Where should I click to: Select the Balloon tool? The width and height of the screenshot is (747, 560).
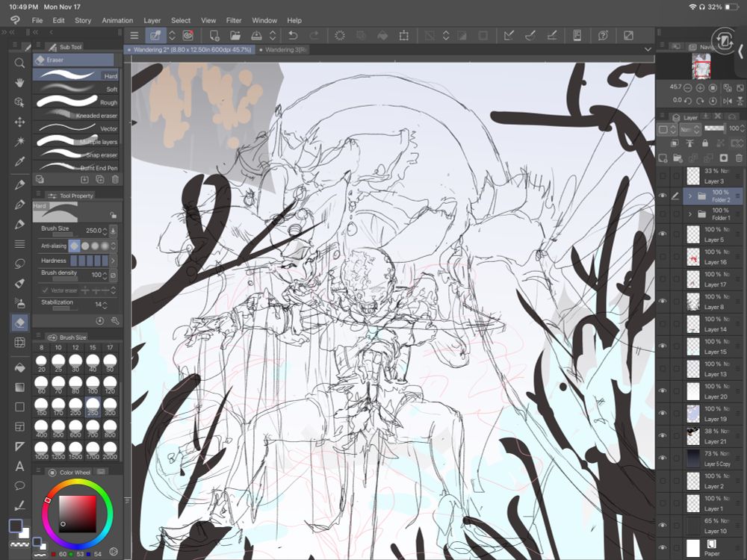pos(19,486)
